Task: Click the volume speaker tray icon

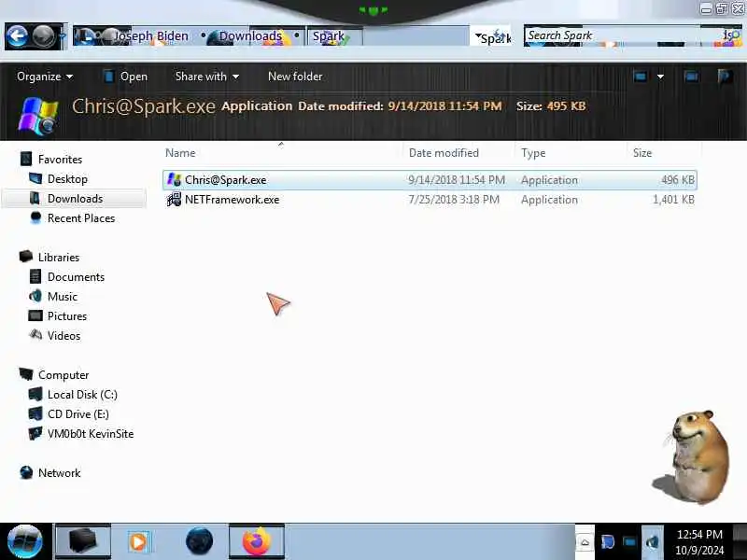Action: point(653,542)
